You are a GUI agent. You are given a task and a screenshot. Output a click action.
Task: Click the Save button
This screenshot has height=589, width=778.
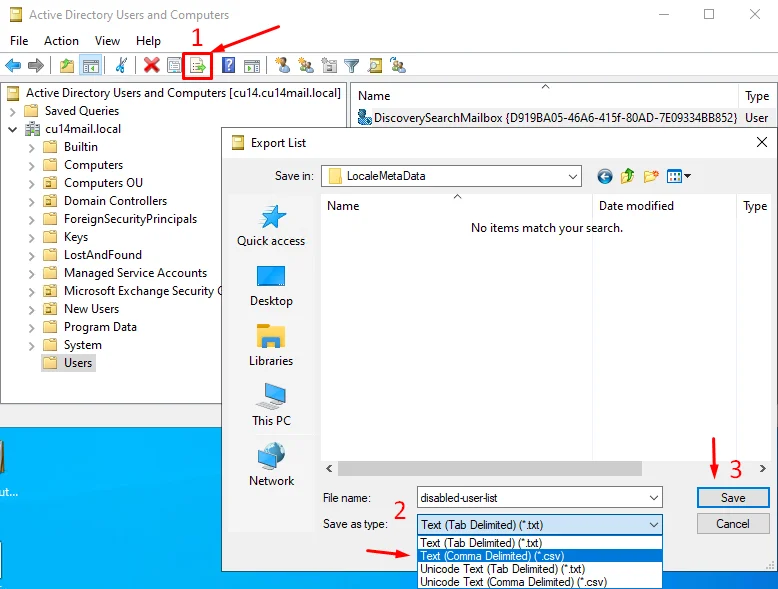click(x=733, y=498)
